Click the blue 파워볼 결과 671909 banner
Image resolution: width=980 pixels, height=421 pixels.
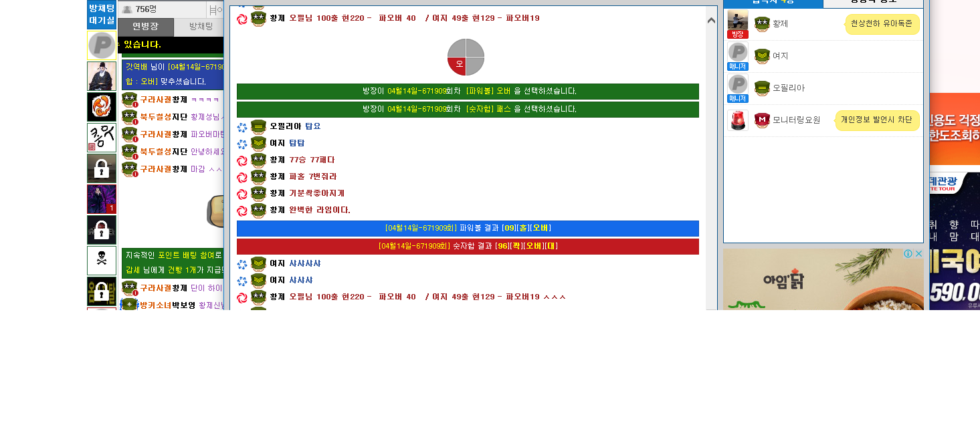(x=468, y=229)
